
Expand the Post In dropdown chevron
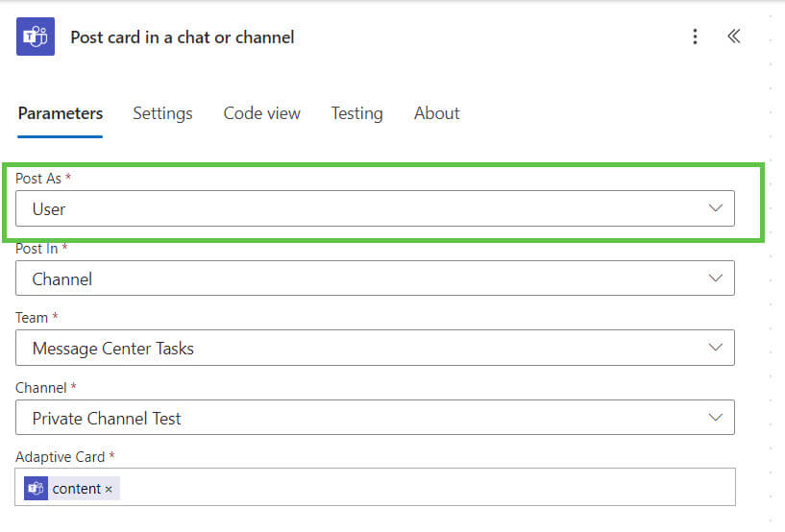(716, 278)
